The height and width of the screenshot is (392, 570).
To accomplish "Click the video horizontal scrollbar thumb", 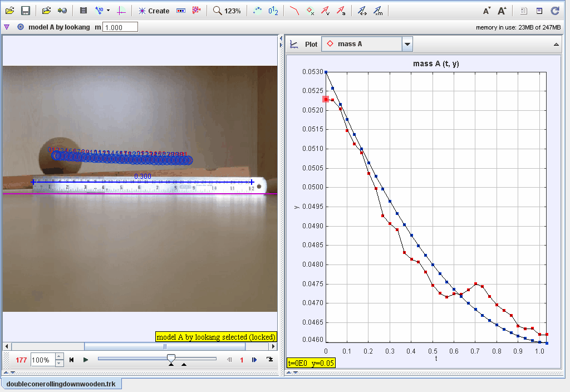I will point(165,346).
